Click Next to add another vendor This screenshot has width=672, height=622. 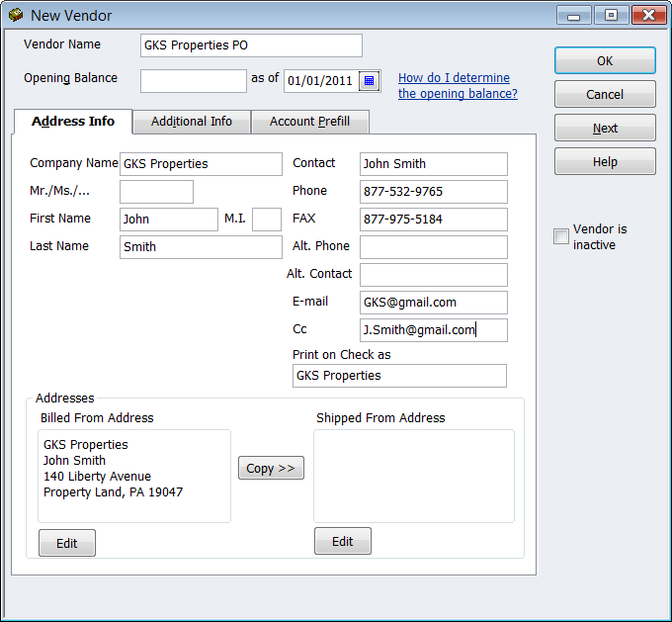[605, 129]
